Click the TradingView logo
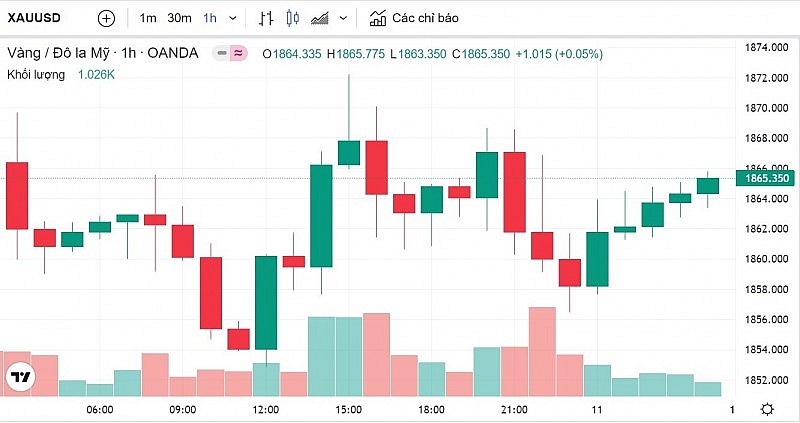Viewport: 800px width, 423px height. coord(19,377)
